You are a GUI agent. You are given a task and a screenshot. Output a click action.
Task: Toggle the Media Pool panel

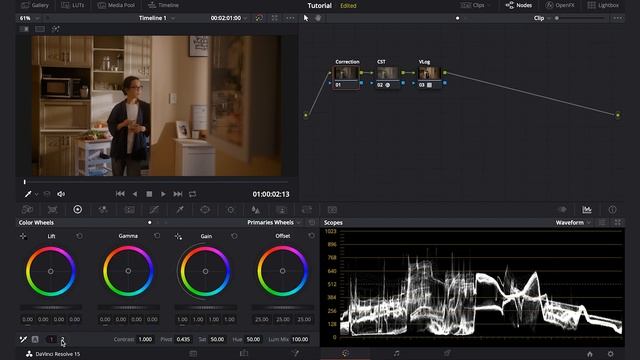(116, 5)
